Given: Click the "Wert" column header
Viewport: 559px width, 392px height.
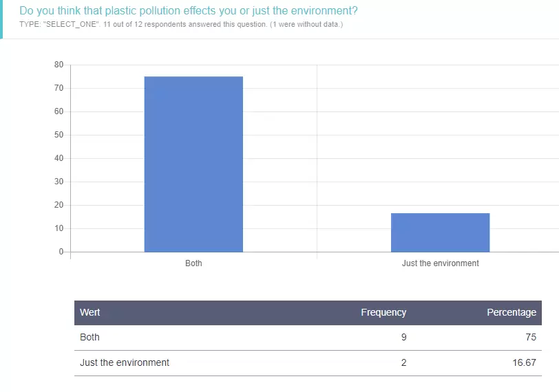Looking at the screenshot, I should (x=90, y=312).
